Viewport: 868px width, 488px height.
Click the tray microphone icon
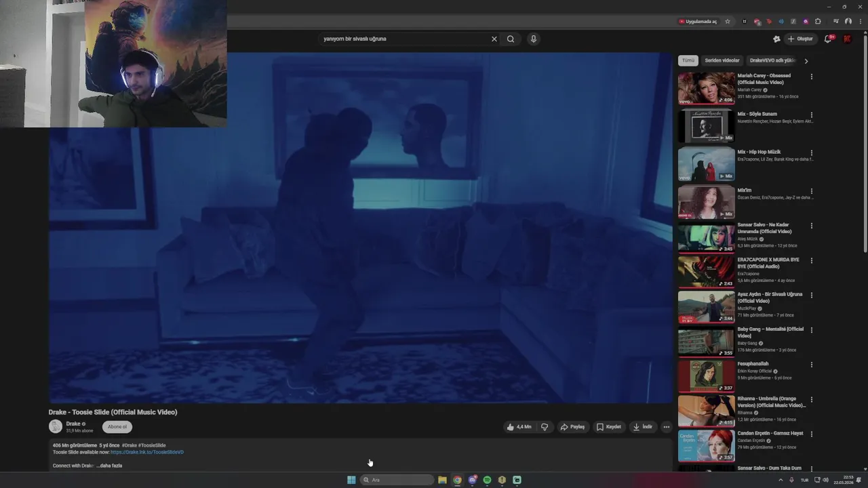click(x=791, y=480)
